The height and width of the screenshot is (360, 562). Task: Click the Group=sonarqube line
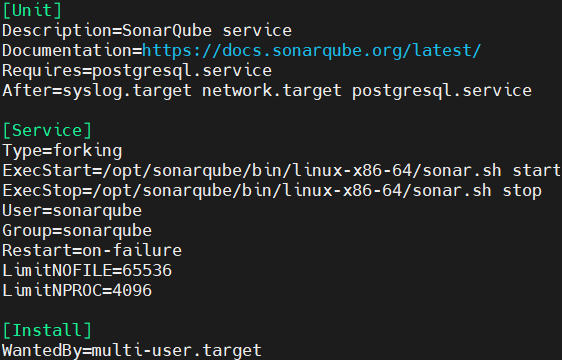[x=77, y=231]
